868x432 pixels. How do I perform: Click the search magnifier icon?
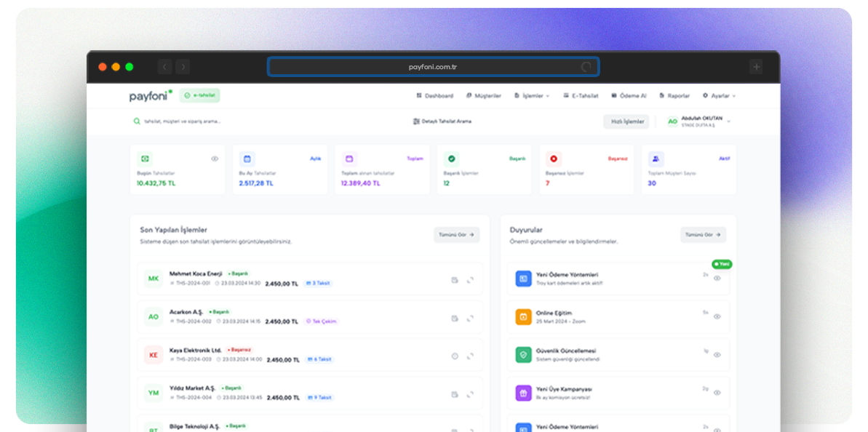point(136,121)
